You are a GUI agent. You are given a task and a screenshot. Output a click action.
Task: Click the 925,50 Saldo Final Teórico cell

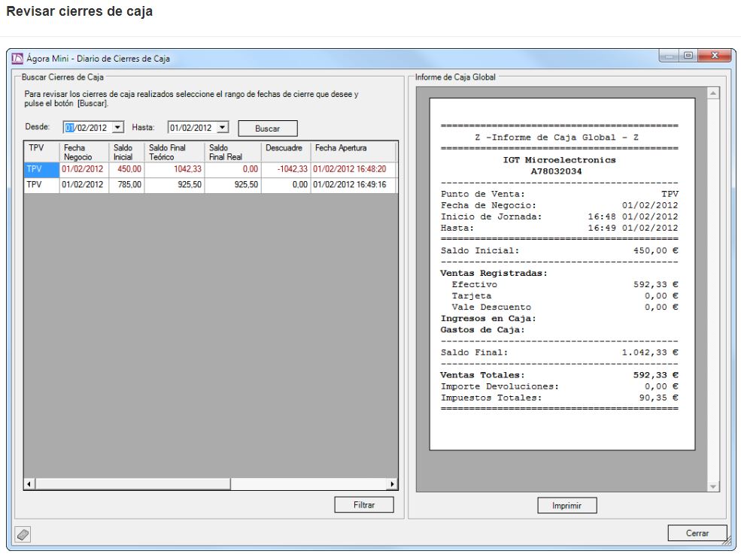[x=175, y=185]
